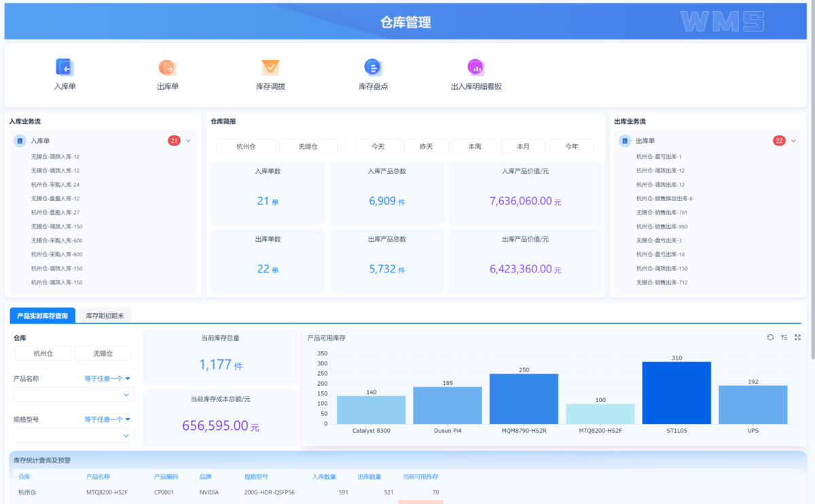Choose 杭州仓 under 仓库 inventory filter

tap(43, 353)
